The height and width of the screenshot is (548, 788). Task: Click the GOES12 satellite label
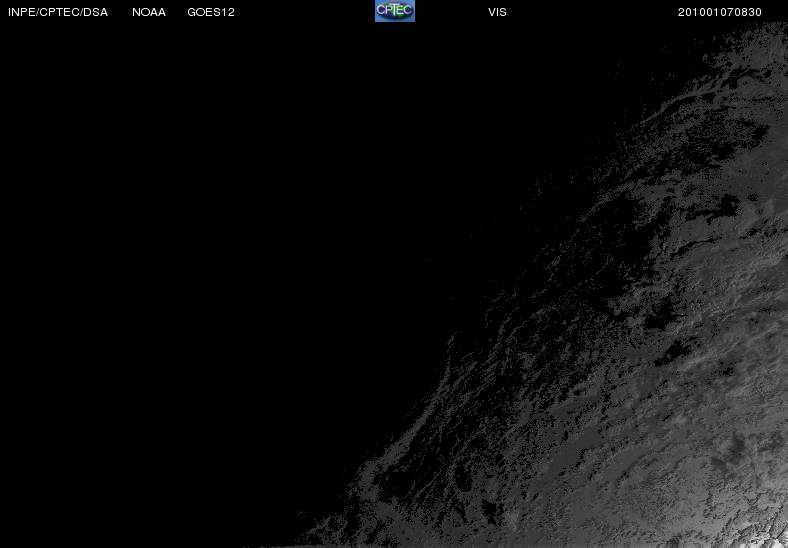click(x=211, y=13)
